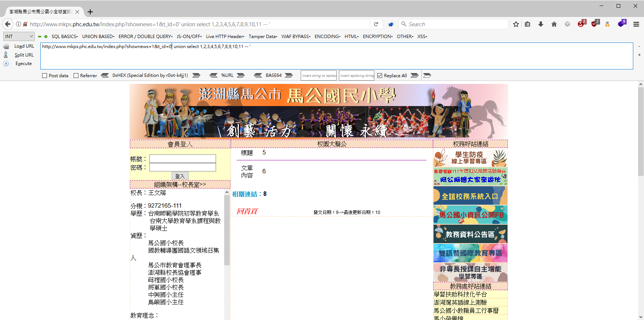Image resolution: width=644 pixels, height=320 pixels.
Task: Open the INT type dropdown
Action: pos(19,36)
